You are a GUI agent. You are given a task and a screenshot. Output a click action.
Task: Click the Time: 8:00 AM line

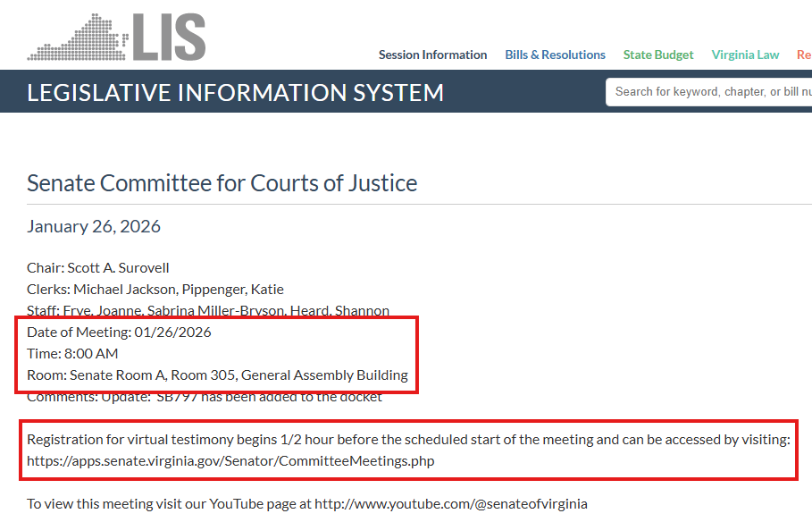tap(72, 353)
